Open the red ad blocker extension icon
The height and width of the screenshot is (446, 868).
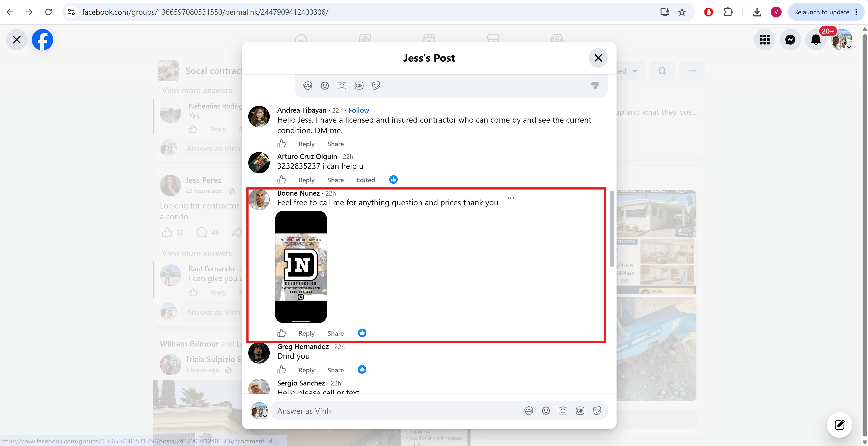click(x=709, y=12)
